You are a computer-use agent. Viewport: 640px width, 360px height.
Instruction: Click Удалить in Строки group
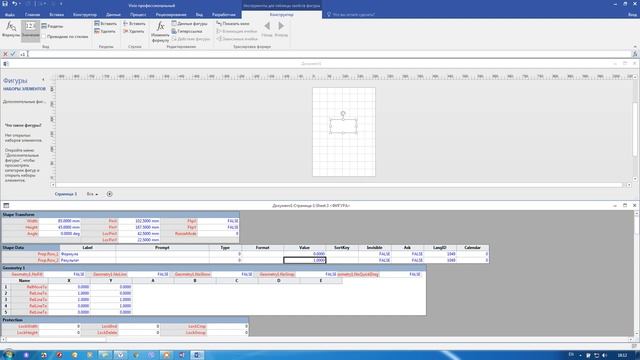pos(134,31)
